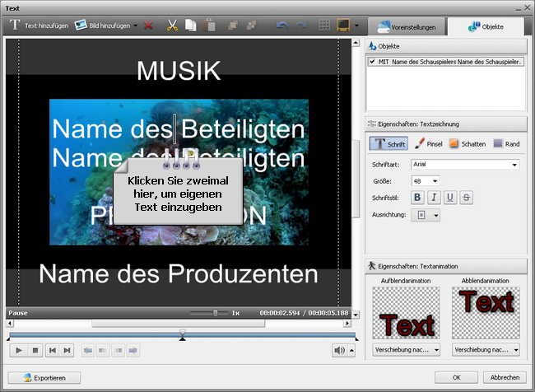The image size is (535, 392).
Task: Click the 'Klicken Sie zweimal hier' note
Action: click(x=178, y=191)
